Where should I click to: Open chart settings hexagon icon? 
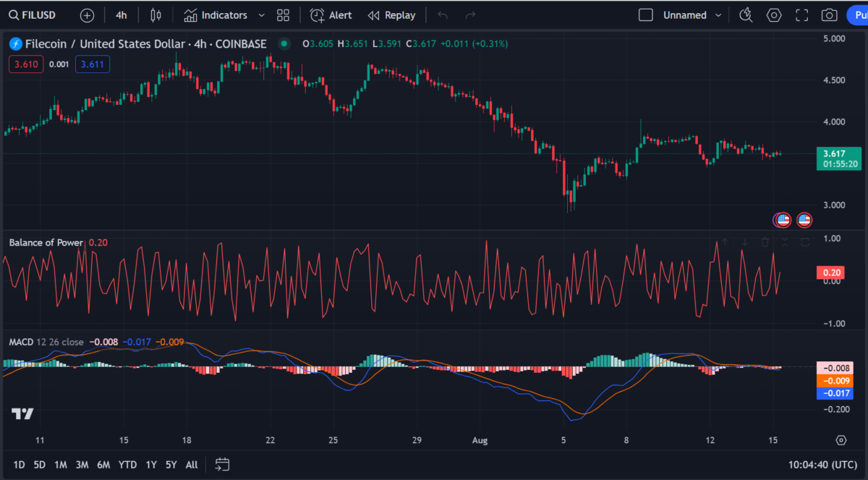[x=774, y=15]
